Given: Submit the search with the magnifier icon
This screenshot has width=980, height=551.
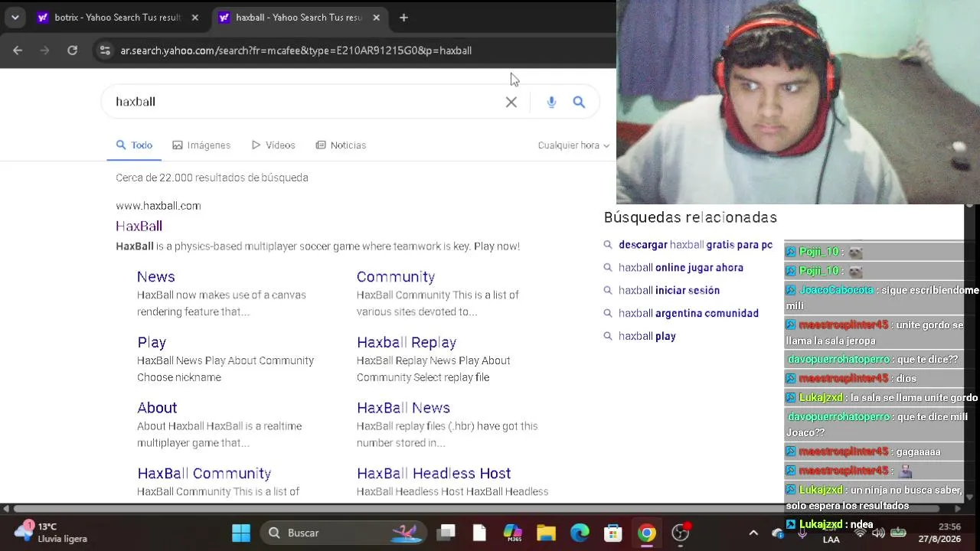Looking at the screenshot, I should pos(579,102).
